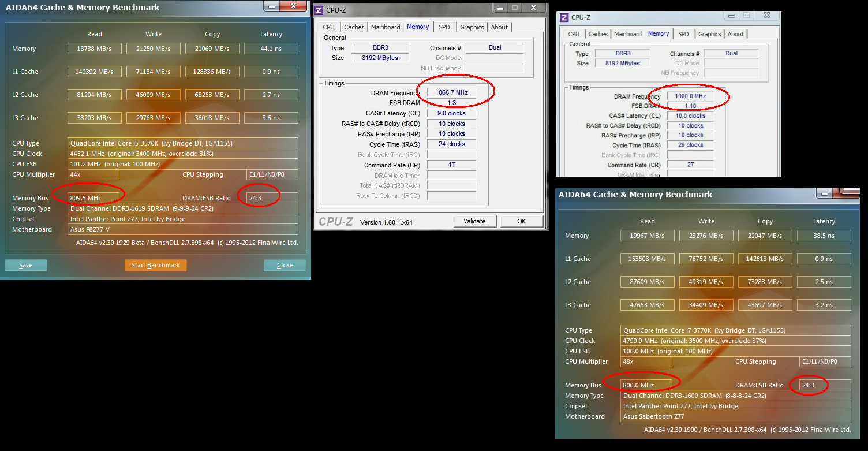Screen dimensions: 868x451
Task: Select the 1066.7 MHz DRAM Frequency field
Action: (452, 93)
